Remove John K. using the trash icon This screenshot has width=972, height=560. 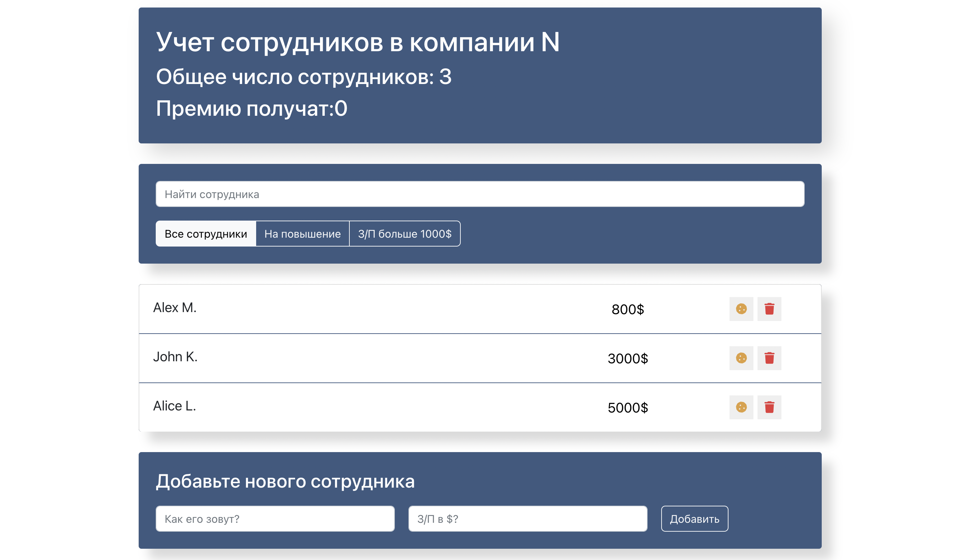coord(769,358)
